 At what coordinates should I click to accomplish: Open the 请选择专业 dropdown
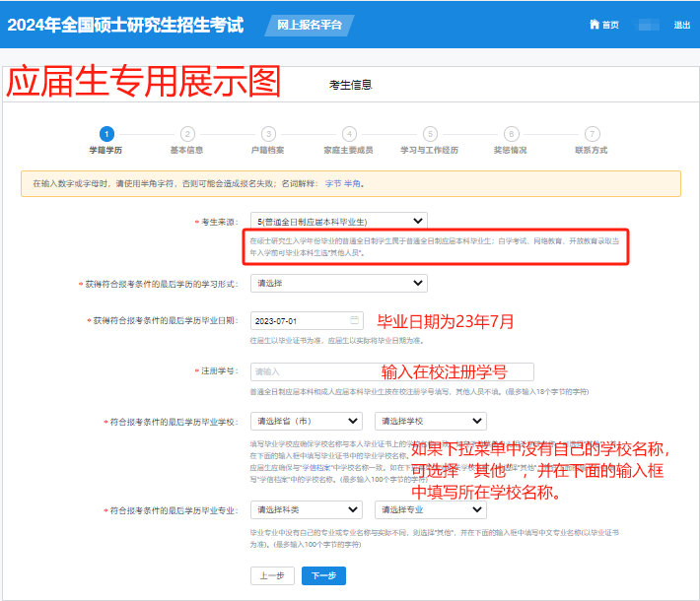pos(430,510)
